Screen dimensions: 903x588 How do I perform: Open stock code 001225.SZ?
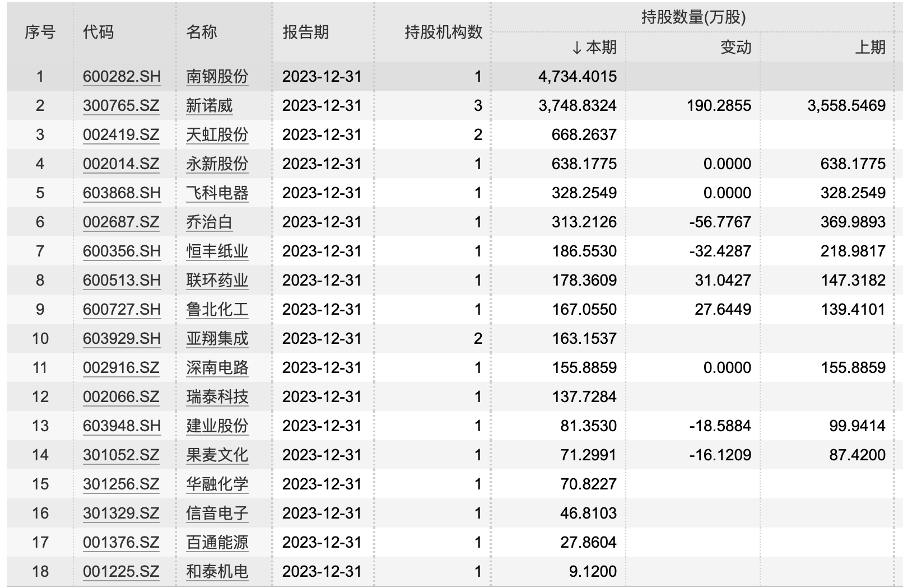(121, 572)
